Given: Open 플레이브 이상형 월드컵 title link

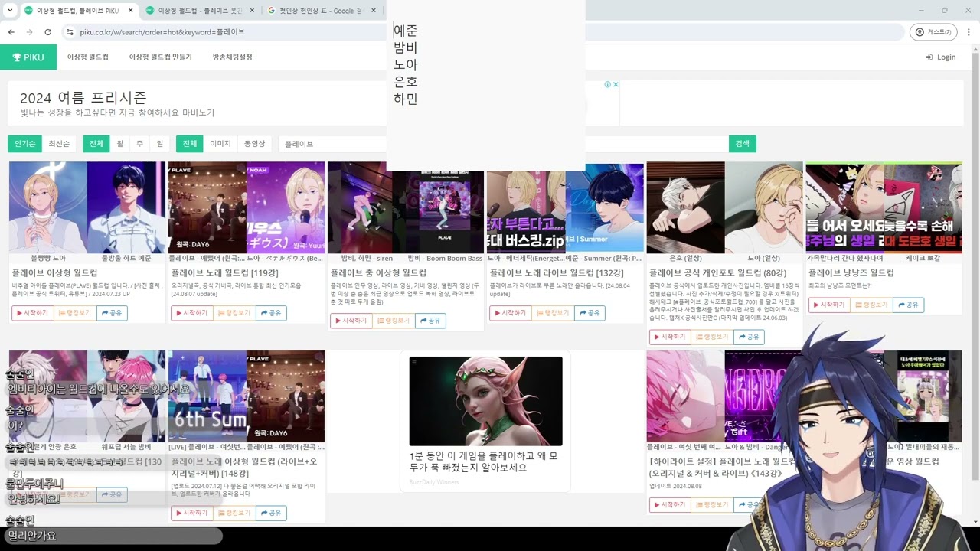Looking at the screenshot, I should (x=54, y=272).
